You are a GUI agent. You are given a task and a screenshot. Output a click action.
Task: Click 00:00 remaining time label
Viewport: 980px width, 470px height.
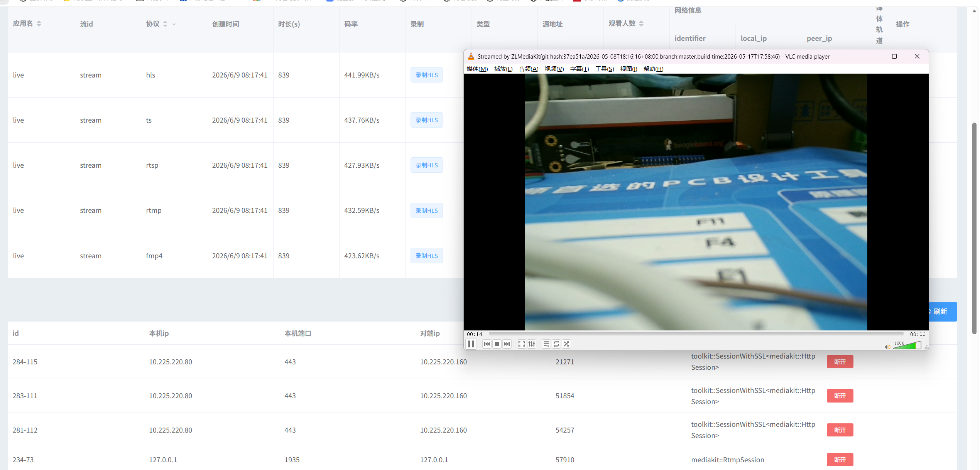(x=917, y=334)
